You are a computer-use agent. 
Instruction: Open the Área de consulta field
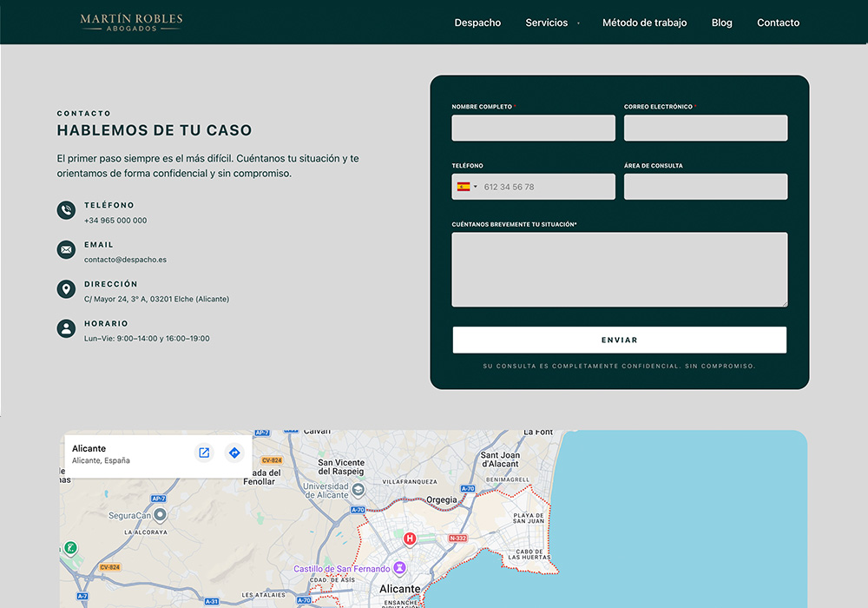(705, 187)
